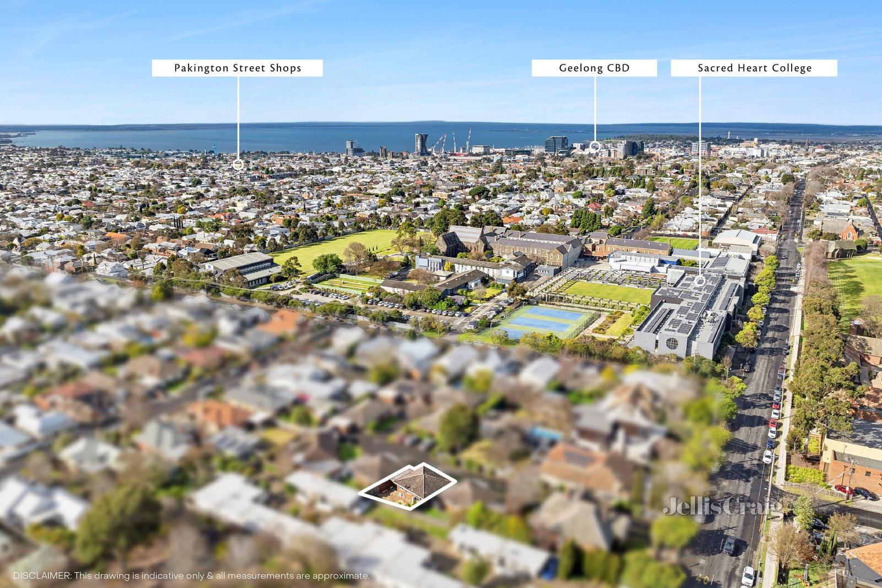Click the Sacred Heart College label

[x=754, y=68]
